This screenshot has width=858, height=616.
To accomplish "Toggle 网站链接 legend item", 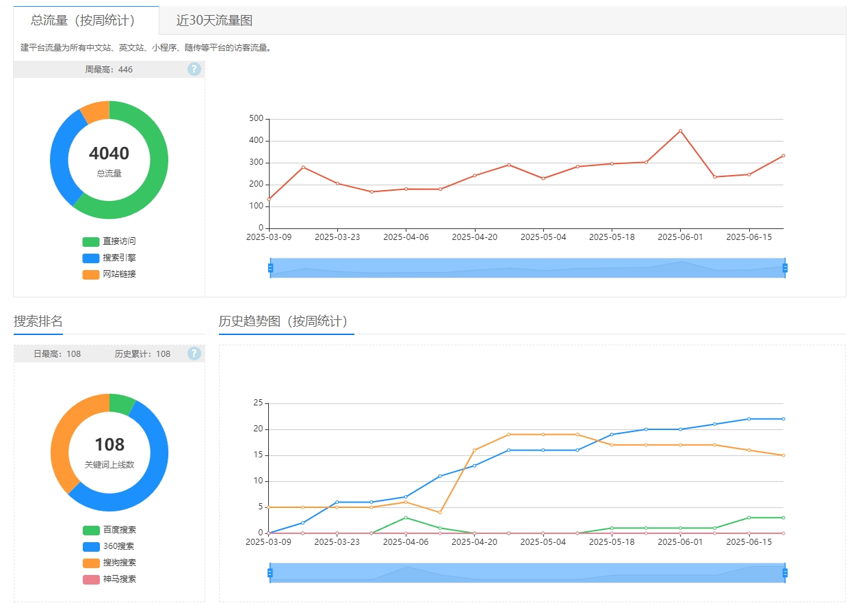I will pyautogui.click(x=109, y=274).
